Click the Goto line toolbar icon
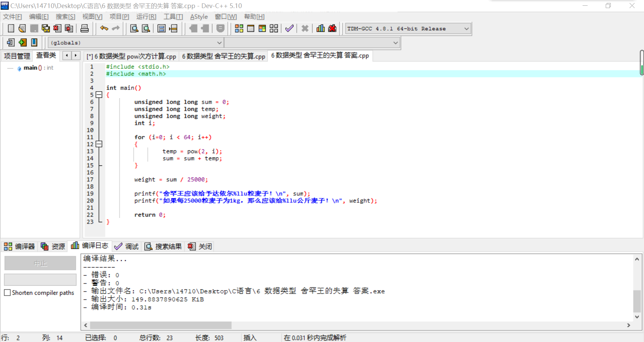The image size is (644, 342). (173, 29)
